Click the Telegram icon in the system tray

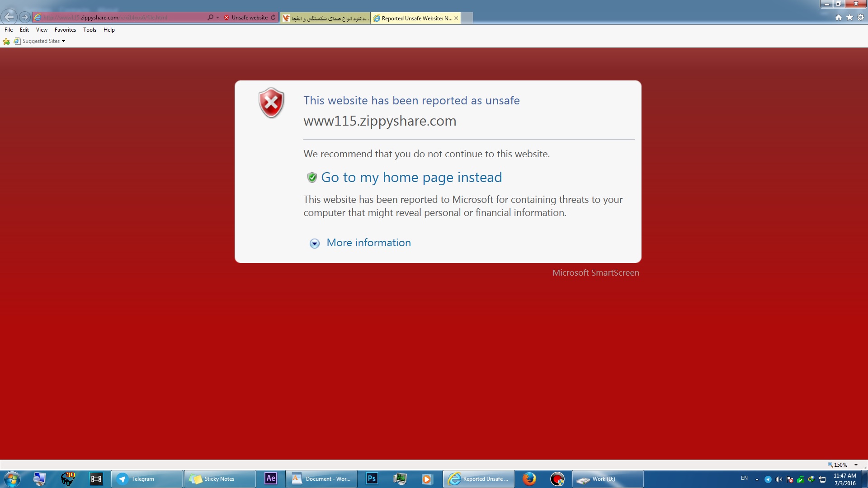[768, 479]
